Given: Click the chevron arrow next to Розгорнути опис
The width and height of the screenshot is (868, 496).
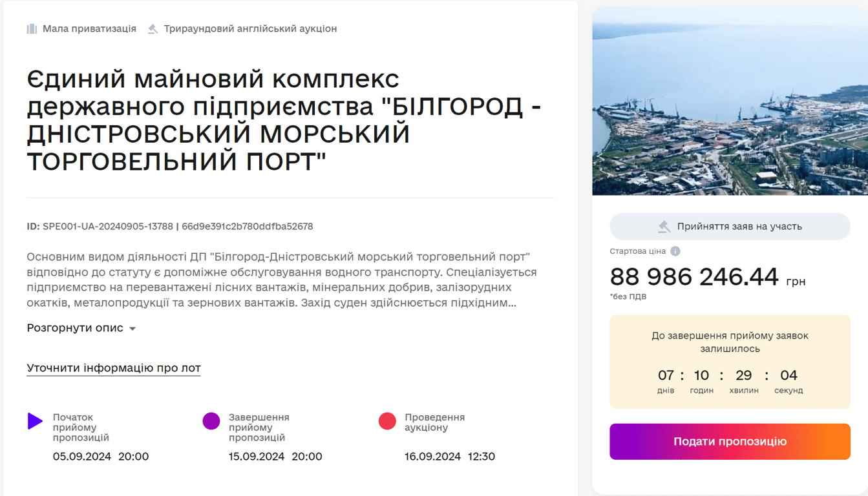Looking at the screenshot, I should click(x=132, y=328).
